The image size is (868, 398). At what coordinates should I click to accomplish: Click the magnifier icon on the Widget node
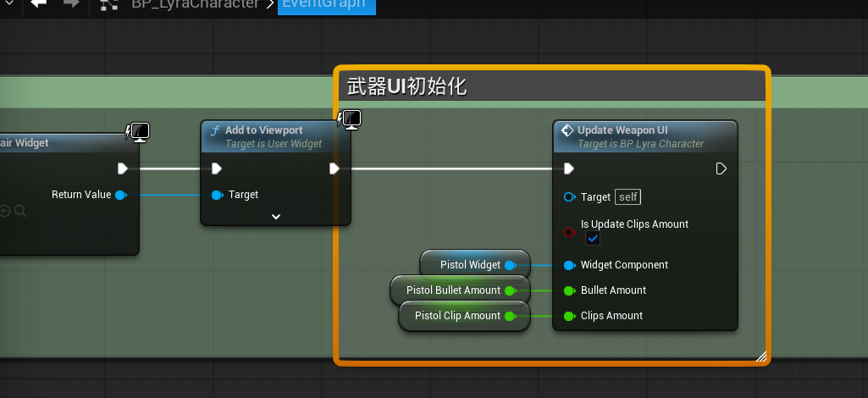(20, 211)
